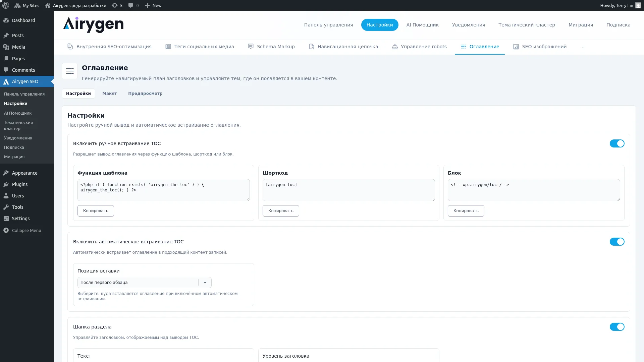Click the Dashboard gauge icon
The width and height of the screenshot is (644, 362).
pos(6,20)
